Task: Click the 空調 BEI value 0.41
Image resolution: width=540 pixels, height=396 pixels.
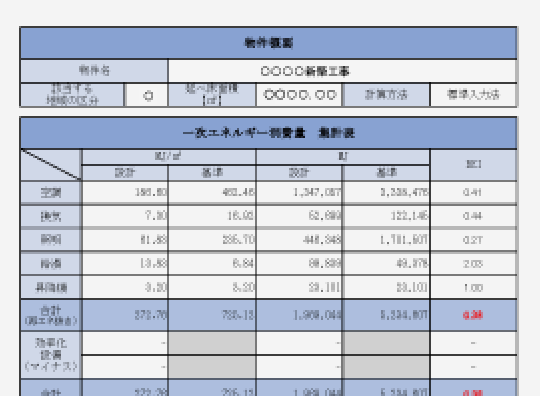Action: point(474,192)
